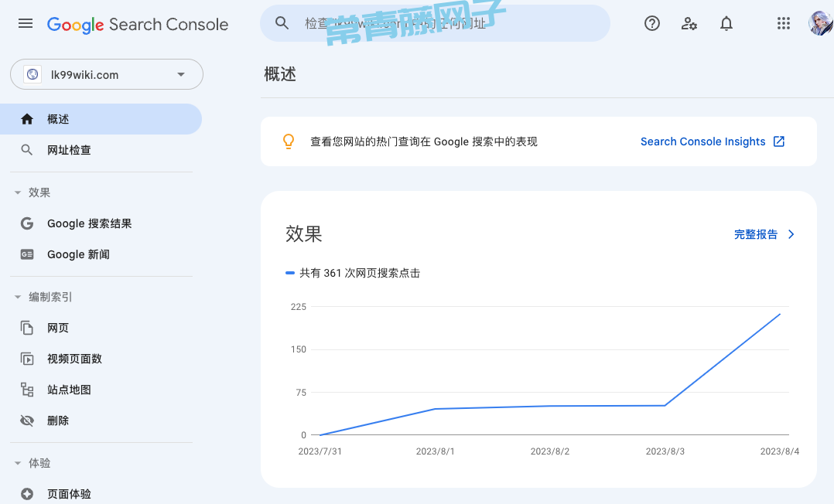Click the 225 y-axis value
This screenshot has width=834, height=504.
point(299,307)
